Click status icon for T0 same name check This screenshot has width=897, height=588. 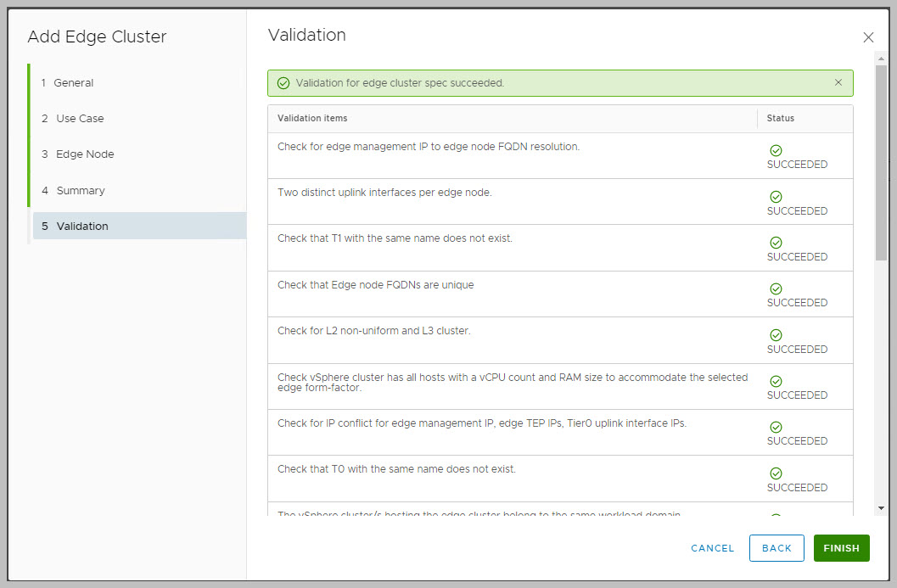click(776, 473)
